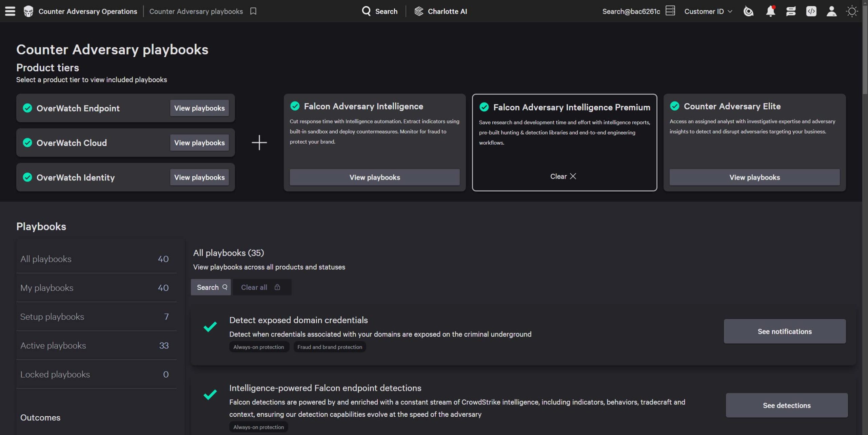
Task: Click checkmark for Detect exposed domain credentials
Action: pos(210,327)
